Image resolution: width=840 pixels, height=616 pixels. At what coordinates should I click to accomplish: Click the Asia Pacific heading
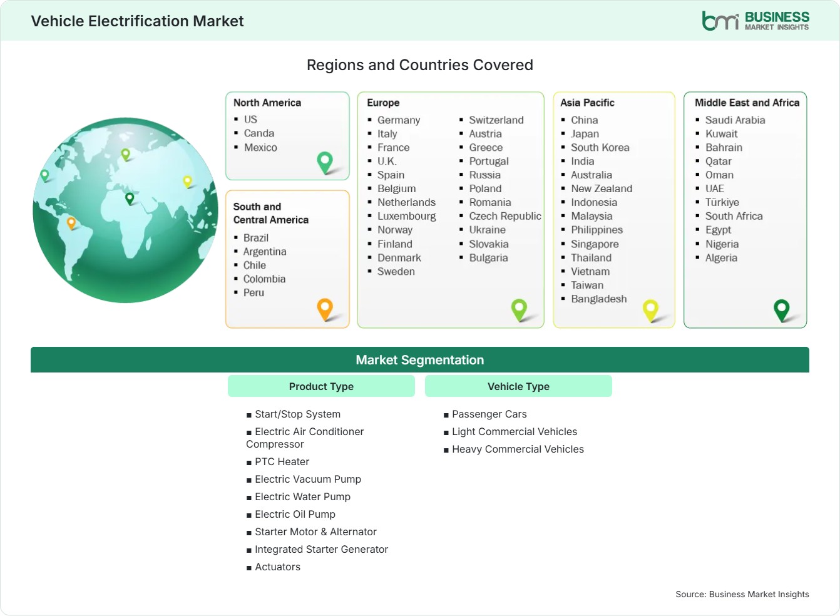pyautogui.click(x=587, y=103)
